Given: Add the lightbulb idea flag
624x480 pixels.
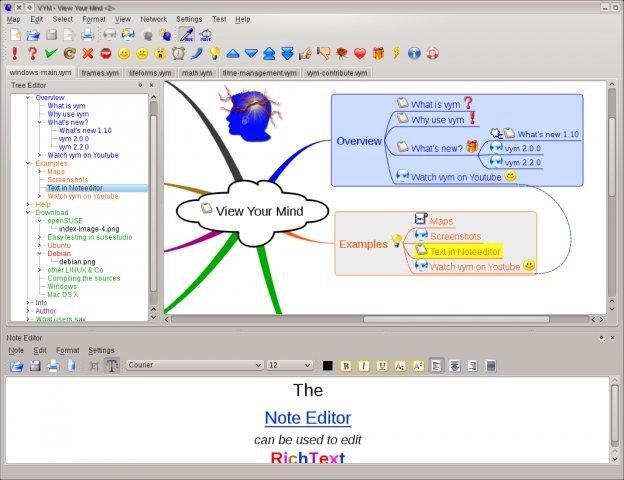Looking at the screenshot, I should (x=214, y=53).
